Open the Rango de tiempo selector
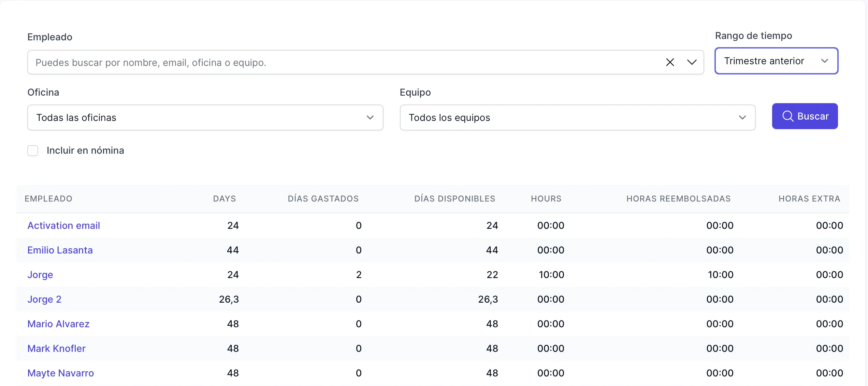This screenshot has width=868, height=386. click(776, 61)
